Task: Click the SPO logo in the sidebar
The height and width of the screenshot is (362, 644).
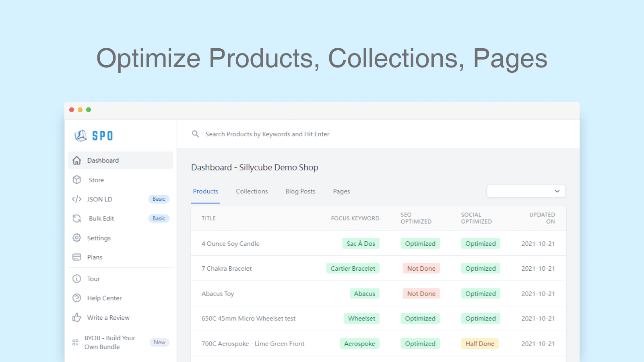Action: click(93, 136)
